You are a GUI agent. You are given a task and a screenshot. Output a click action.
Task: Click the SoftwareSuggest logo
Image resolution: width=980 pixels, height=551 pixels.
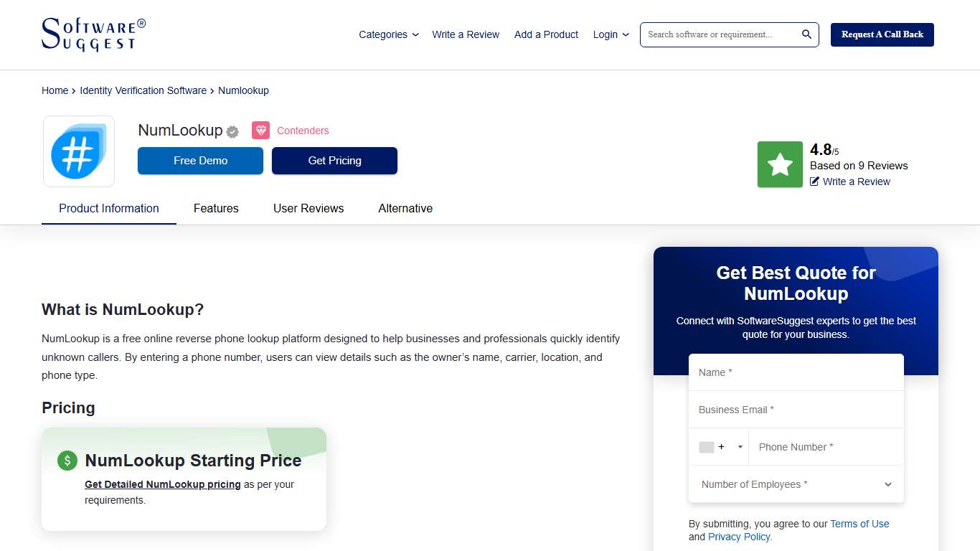click(92, 34)
